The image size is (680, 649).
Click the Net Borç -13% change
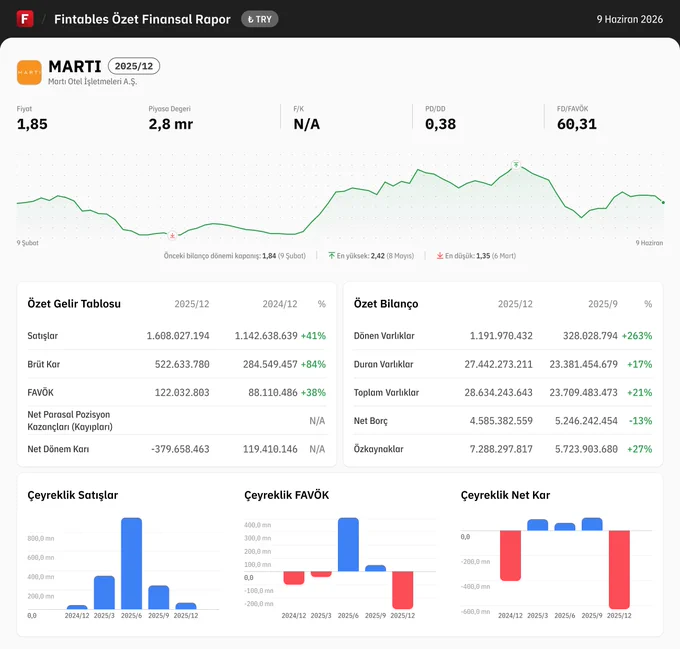click(641, 421)
